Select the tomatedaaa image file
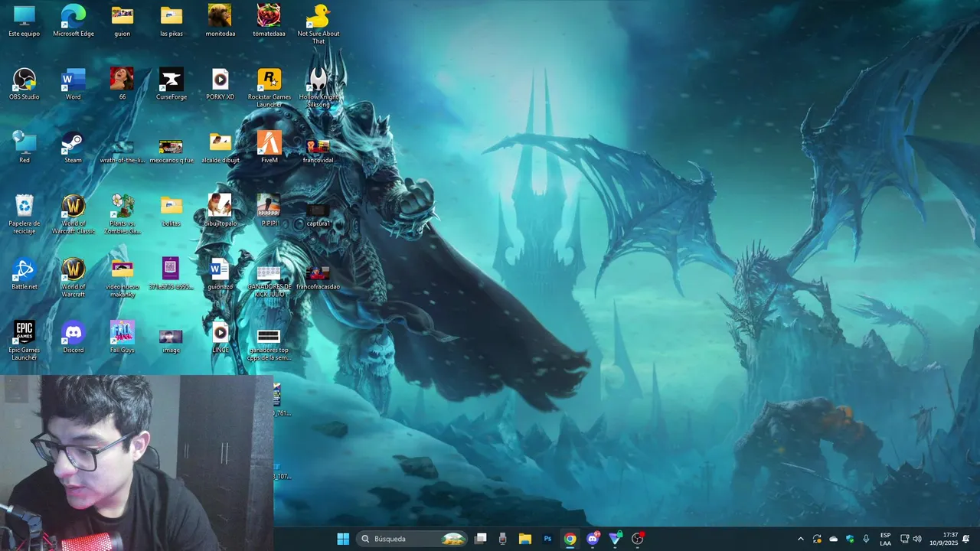Viewport: 980px width, 551px height. coord(269,21)
